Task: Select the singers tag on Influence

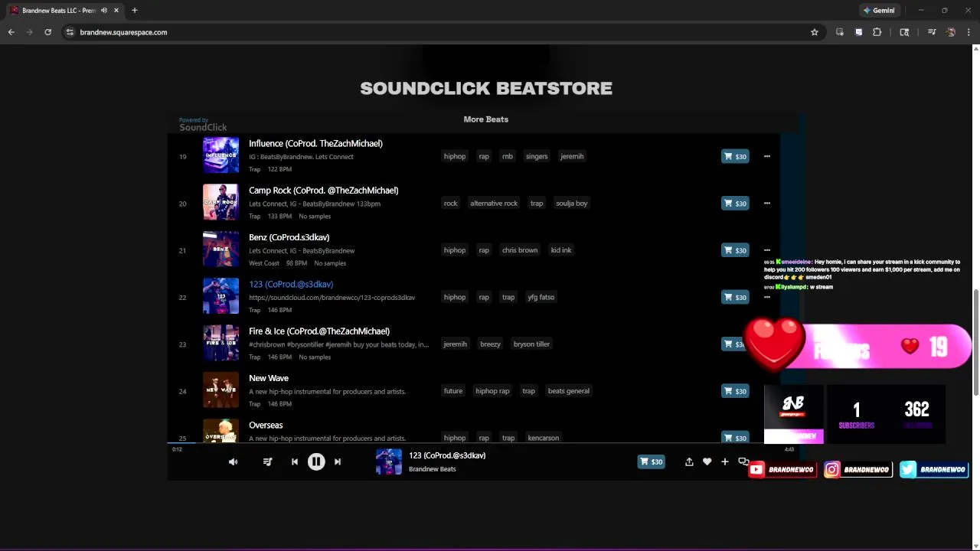Action: pos(537,156)
